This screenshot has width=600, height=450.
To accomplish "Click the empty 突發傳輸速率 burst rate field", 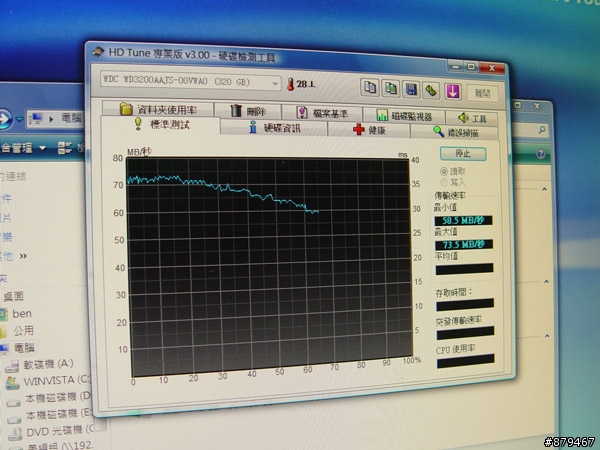I will click(x=465, y=333).
